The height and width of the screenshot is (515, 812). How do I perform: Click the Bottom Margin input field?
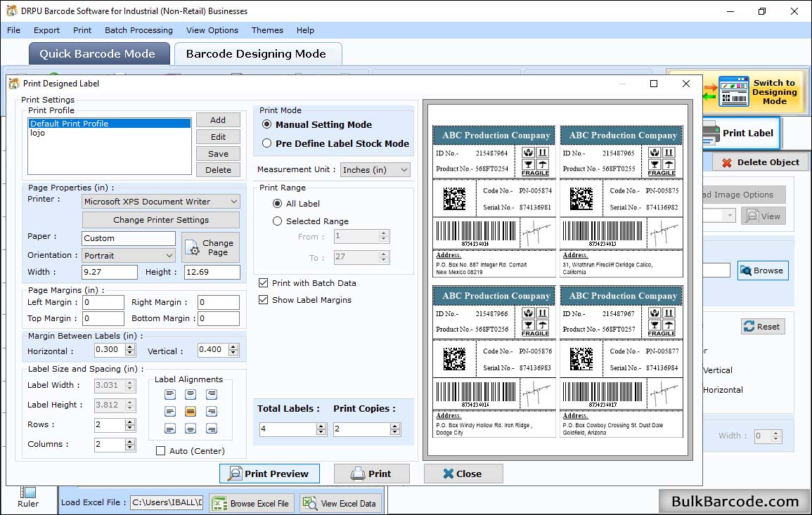(x=219, y=318)
